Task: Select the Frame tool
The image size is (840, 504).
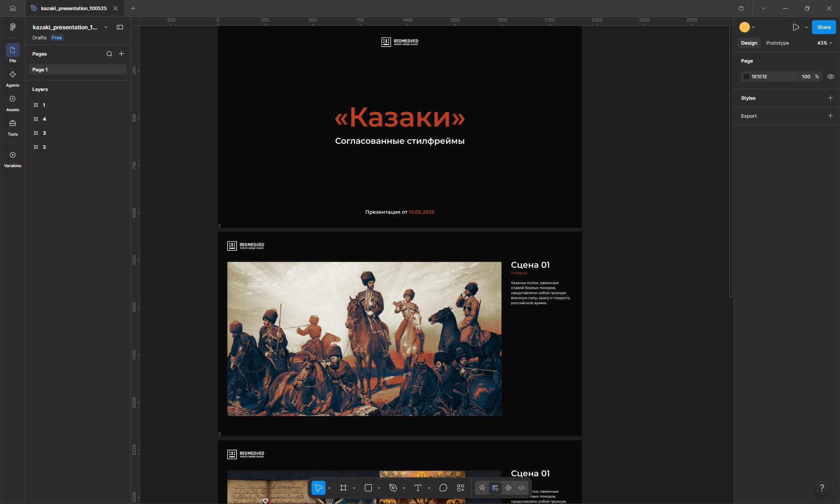Action: click(343, 488)
